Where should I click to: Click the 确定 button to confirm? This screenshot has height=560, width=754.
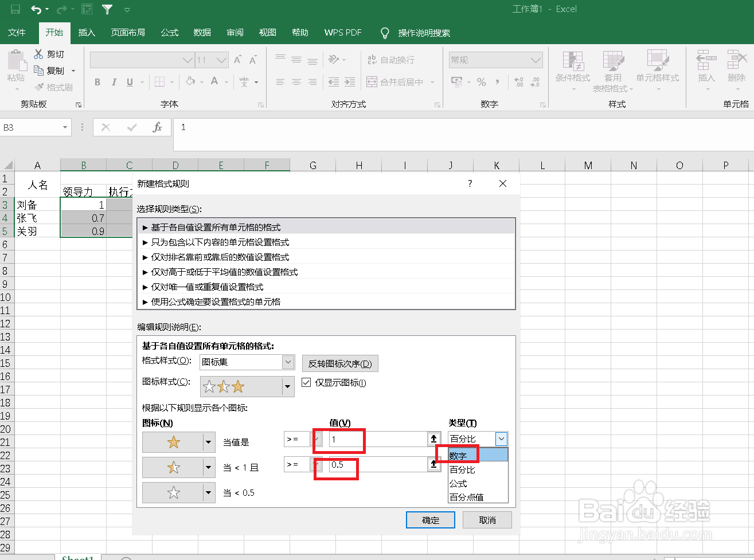[x=430, y=520]
